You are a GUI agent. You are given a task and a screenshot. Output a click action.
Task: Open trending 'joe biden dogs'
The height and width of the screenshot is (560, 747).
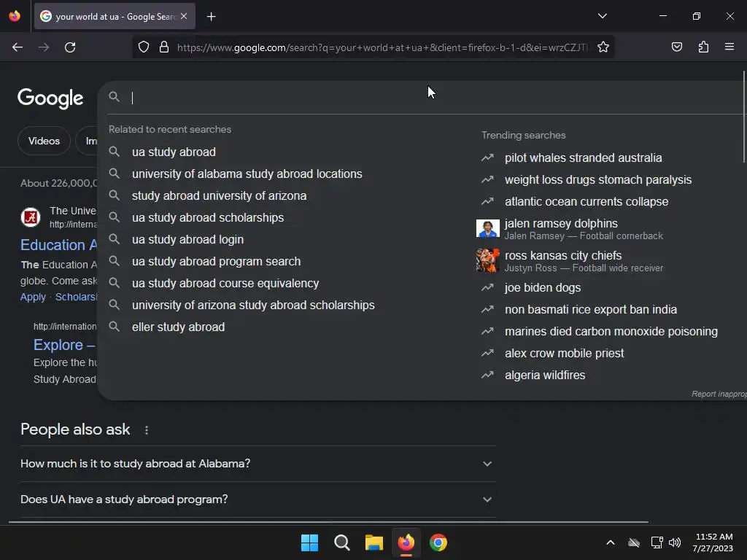(x=543, y=287)
